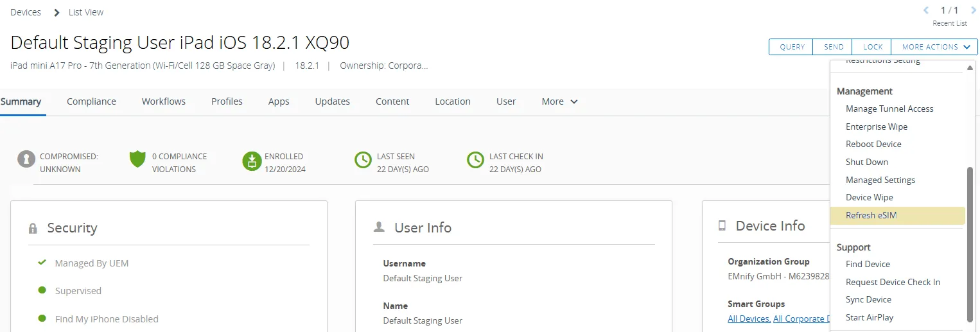This screenshot has width=980, height=332.
Task: Open the Profiles tab
Action: click(x=227, y=101)
